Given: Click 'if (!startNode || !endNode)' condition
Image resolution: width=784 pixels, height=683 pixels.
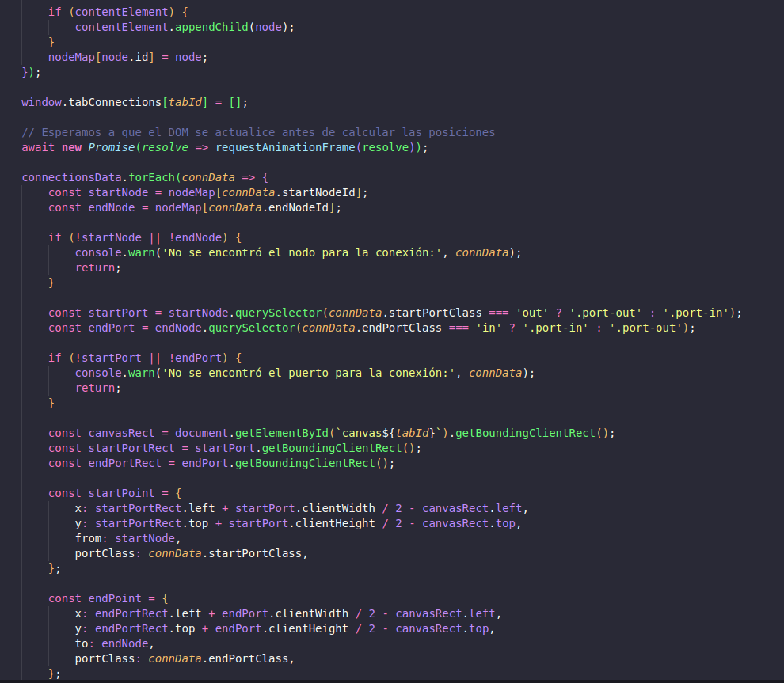Looking at the screenshot, I should tap(145, 237).
